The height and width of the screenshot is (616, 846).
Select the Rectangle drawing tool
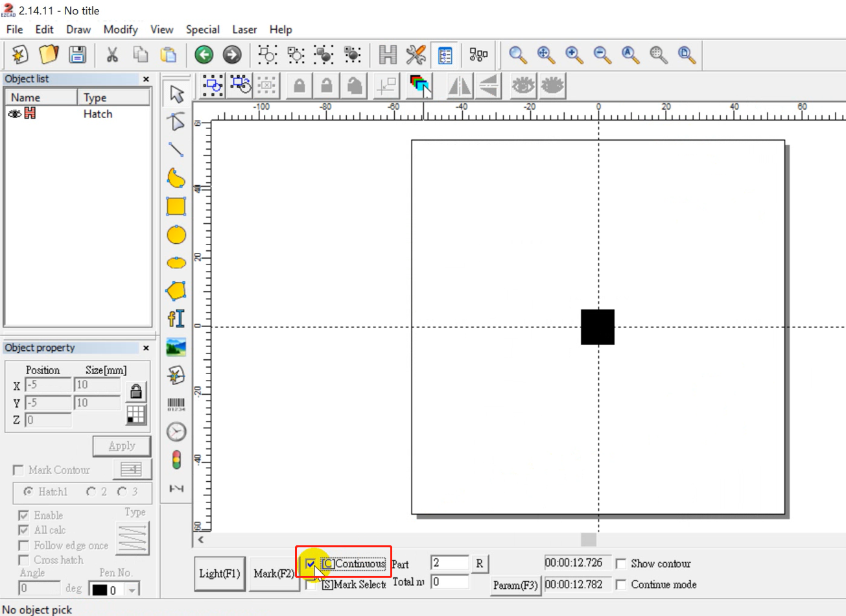[176, 206]
